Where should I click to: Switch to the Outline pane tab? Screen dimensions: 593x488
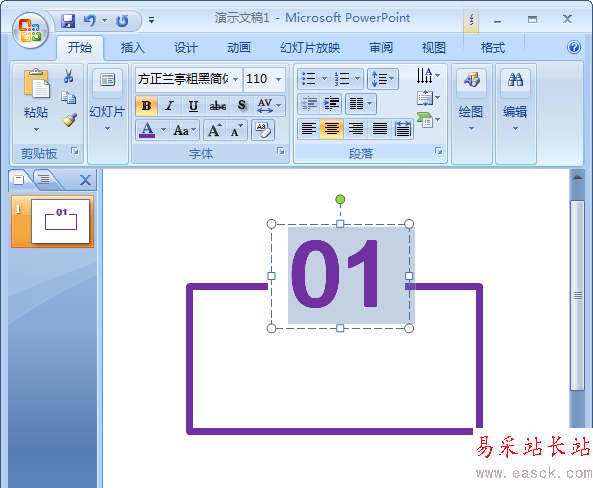click(44, 179)
